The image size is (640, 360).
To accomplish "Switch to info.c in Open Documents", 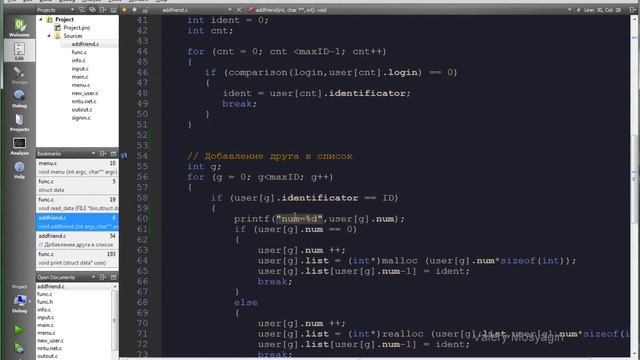I will (44, 309).
